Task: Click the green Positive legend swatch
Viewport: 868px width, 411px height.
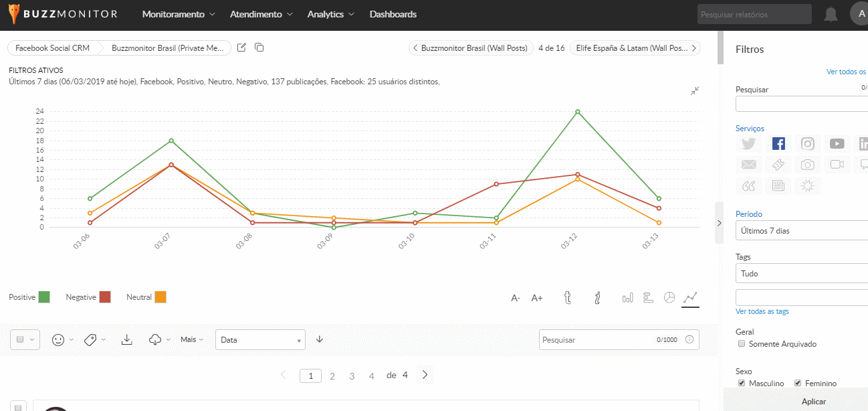Action: (x=44, y=297)
